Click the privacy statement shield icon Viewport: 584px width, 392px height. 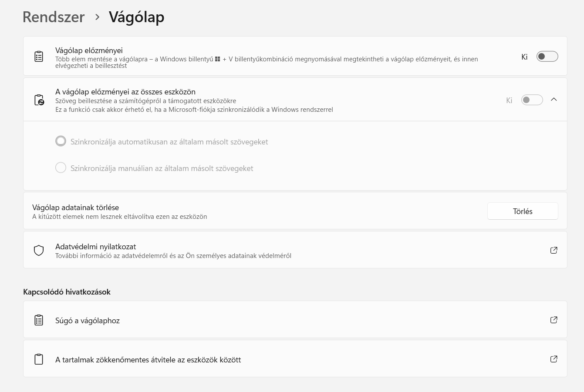(x=39, y=250)
